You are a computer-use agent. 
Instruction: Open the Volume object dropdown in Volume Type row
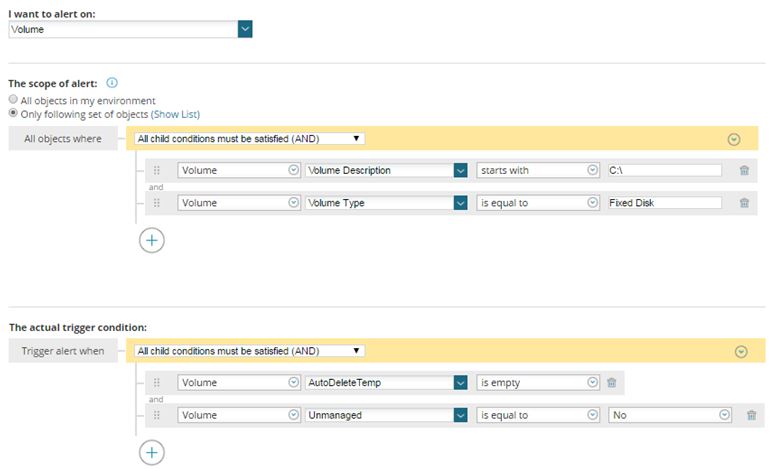coord(239,203)
